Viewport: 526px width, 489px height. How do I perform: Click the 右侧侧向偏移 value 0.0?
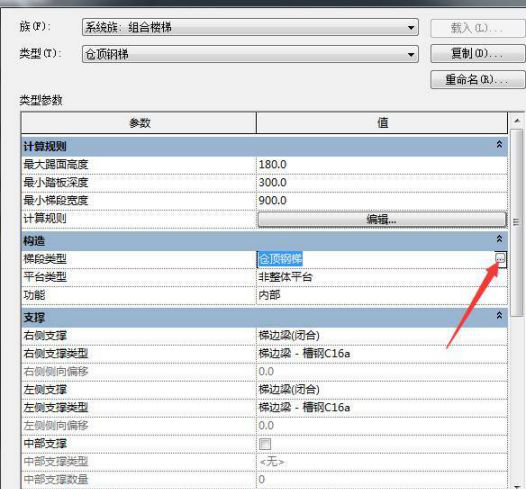click(266, 372)
